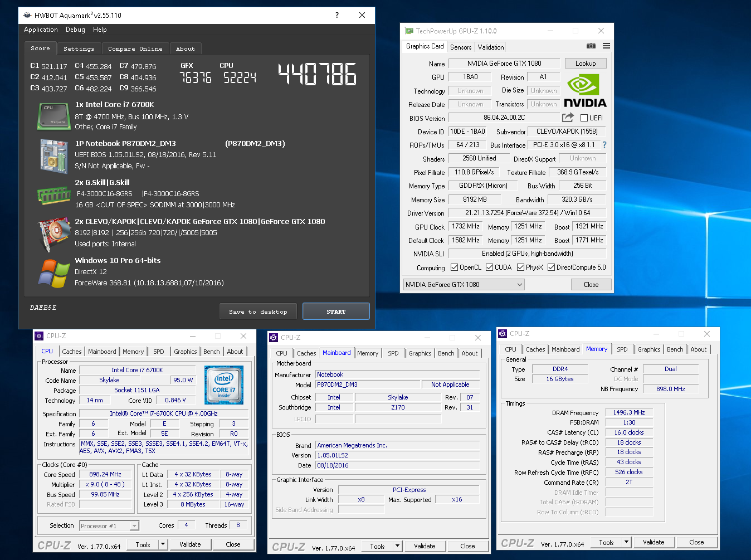Open the GPU-Z hamburger menu icon

(606, 46)
